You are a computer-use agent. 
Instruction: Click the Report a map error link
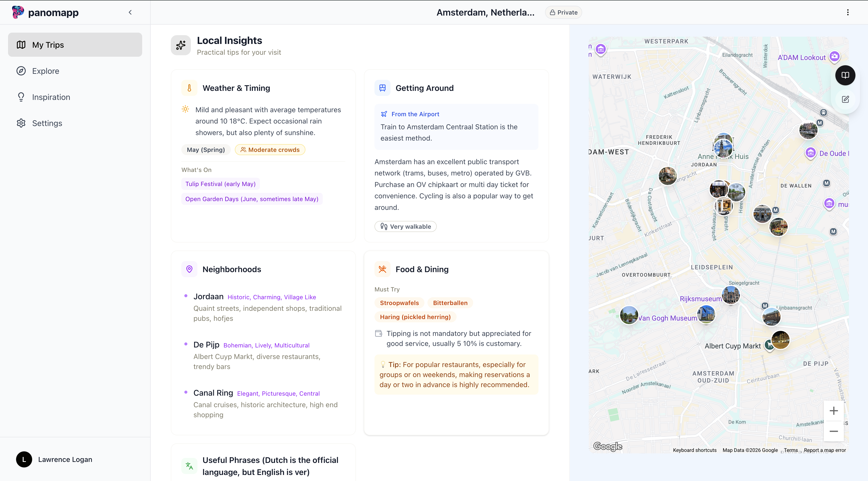825,450
